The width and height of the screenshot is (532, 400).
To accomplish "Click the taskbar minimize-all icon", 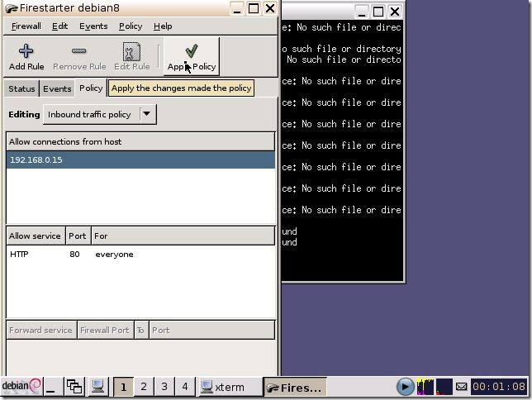I will tap(53, 387).
